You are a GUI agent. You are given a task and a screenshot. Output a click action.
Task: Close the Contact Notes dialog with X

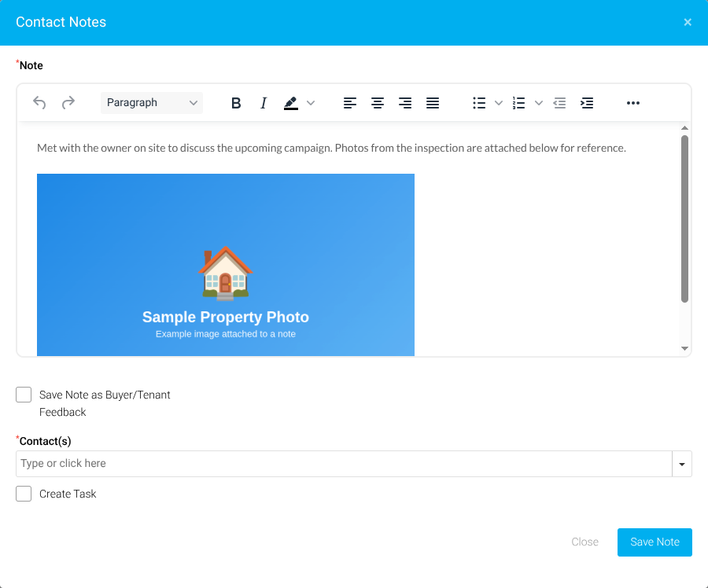point(688,22)
